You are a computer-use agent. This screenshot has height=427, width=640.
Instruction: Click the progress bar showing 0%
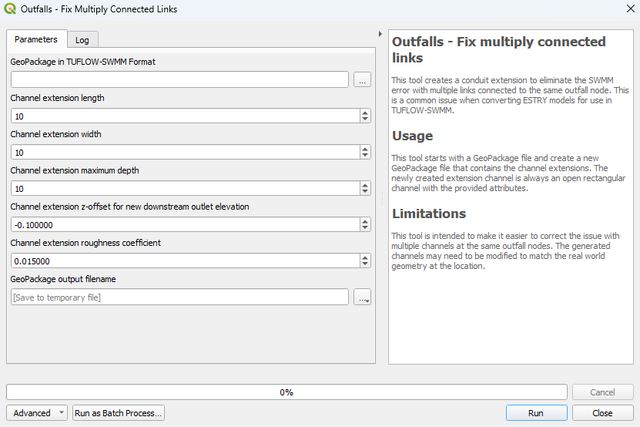(286, 392)
